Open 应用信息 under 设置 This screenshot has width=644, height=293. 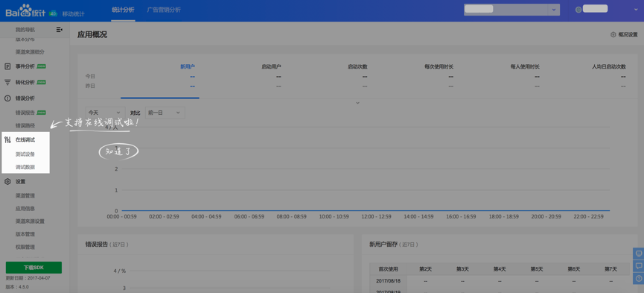point(25,209)
